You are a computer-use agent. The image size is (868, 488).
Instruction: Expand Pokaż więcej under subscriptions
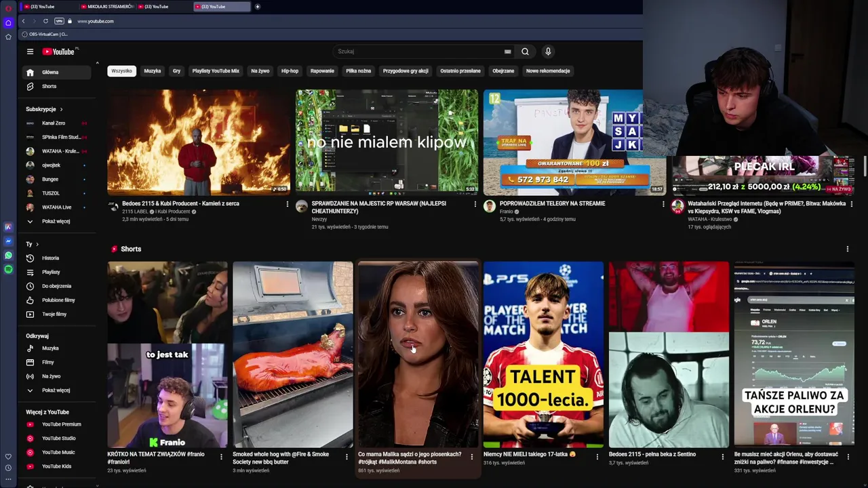pyautogui.click(x=56, y=221)
